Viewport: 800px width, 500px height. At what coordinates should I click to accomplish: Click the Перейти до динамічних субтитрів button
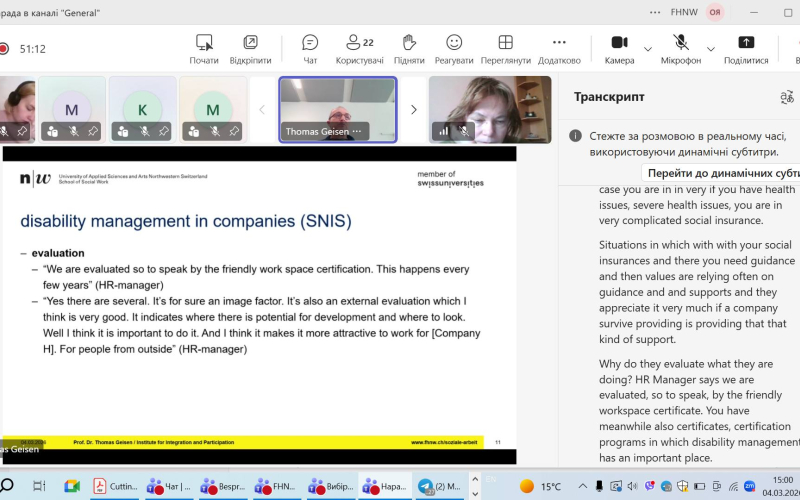click(720, 172)
